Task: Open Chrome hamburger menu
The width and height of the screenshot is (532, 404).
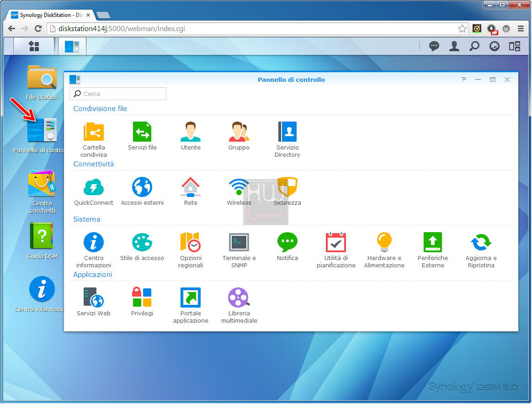Action: point(521,29)
